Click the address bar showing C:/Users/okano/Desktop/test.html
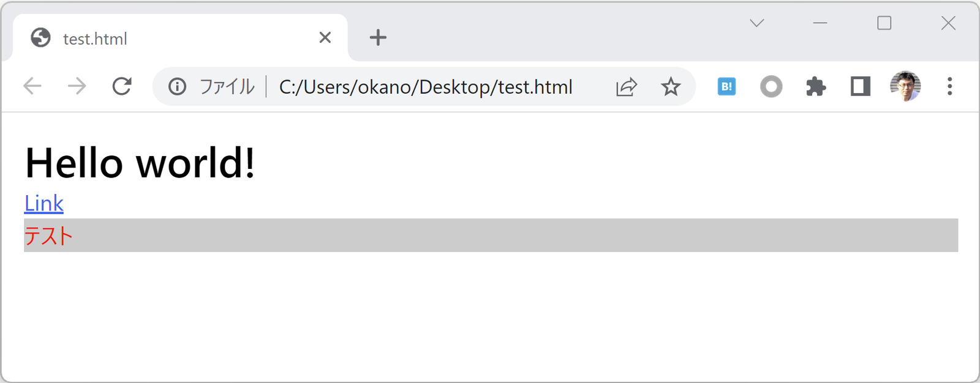This screenshot has height=383, width=980. (x=425, y=87)
